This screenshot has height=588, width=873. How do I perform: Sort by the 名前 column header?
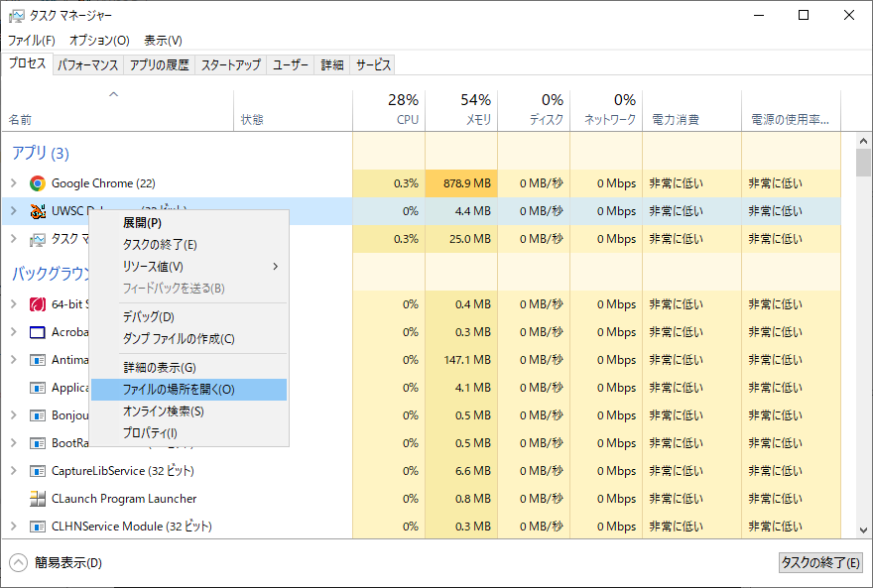(x=117, y=110)
